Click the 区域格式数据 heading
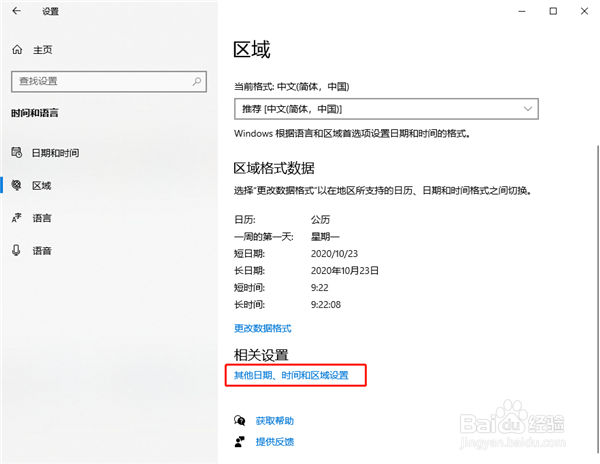The image size is (600, 464). pyautogui.click(x=274, y=168)
